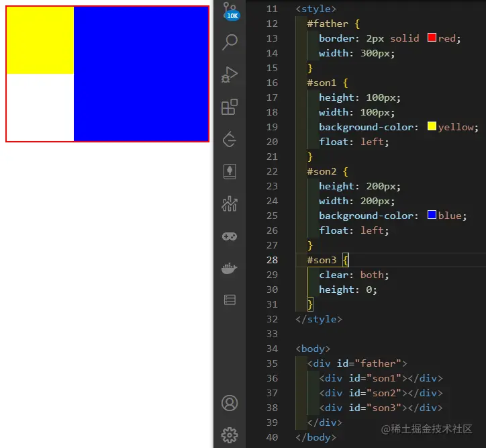This screenshot has width=486, height=448.
Task: Click 'height: 0;' on line 30
Action: tap(348, 289)
